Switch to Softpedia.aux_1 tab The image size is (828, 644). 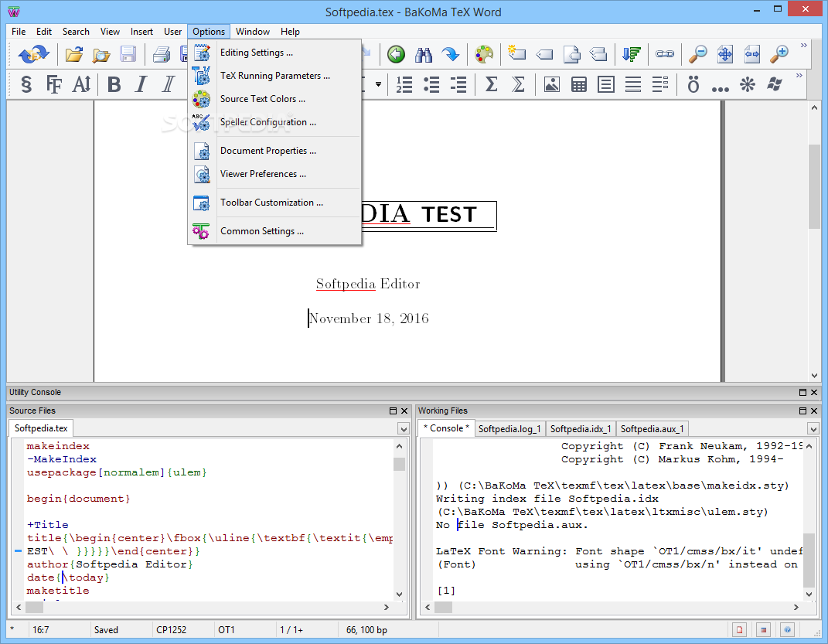653,428
